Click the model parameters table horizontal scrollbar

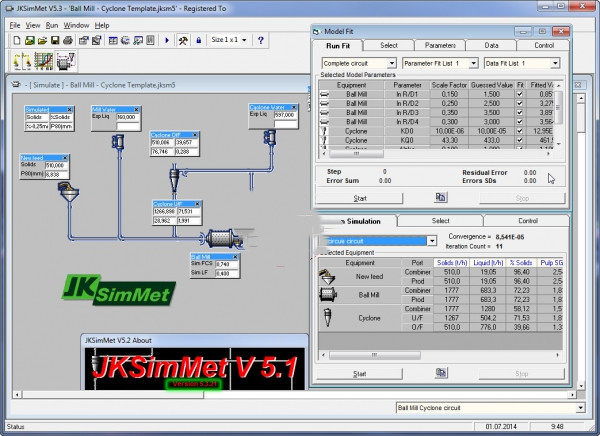435,153
